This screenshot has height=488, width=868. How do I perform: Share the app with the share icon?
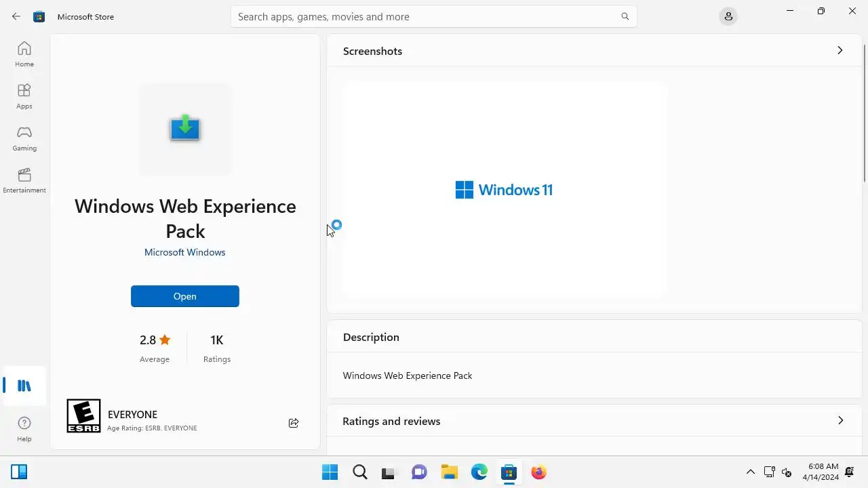point(294,423)
